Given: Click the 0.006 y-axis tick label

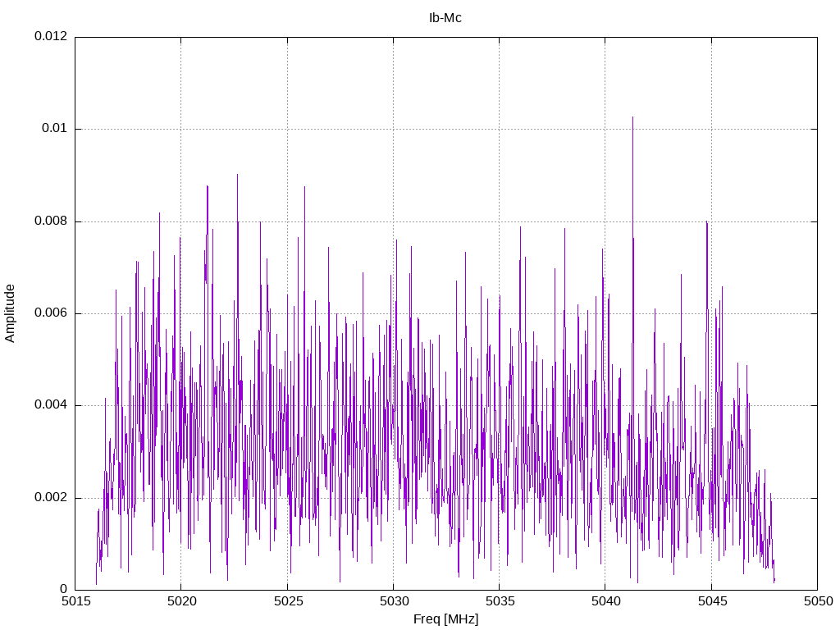Looking at the screenshot, I should (x=52, y=313).
